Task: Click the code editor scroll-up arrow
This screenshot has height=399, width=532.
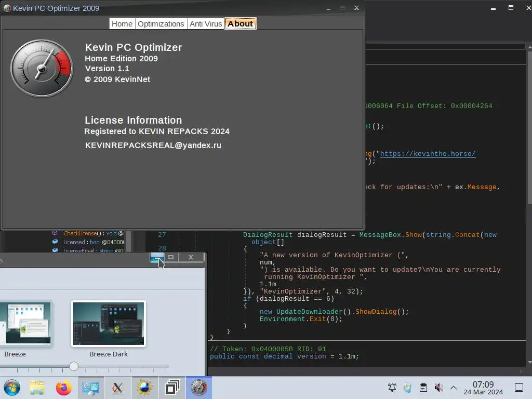Action: coord(529,47)
